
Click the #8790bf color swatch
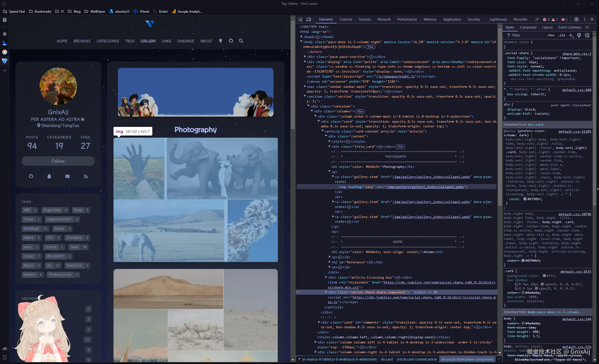[525, 199]
